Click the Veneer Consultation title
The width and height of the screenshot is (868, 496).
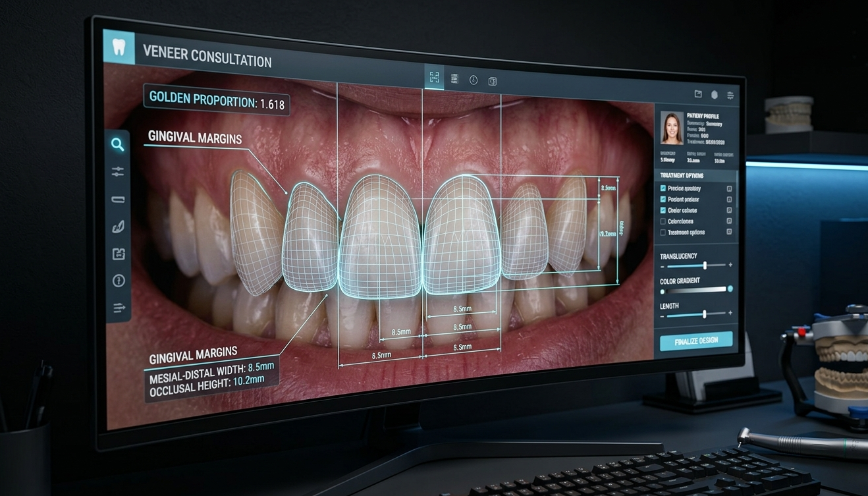207,56
